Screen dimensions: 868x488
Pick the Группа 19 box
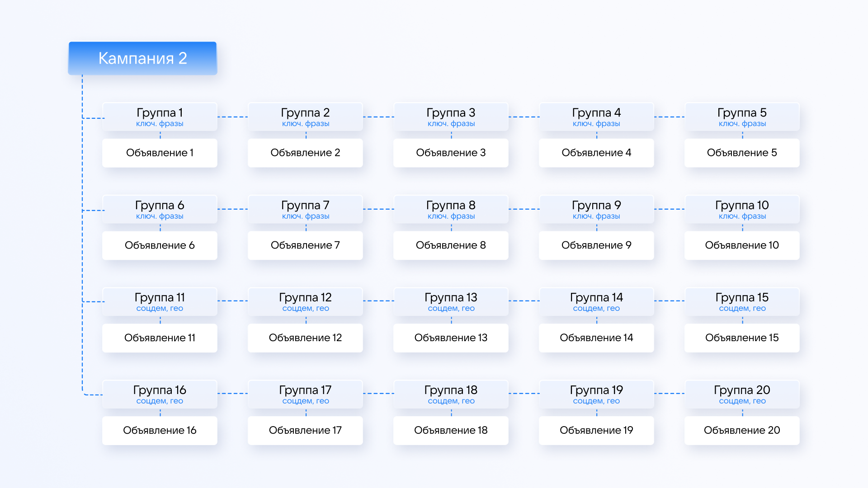coord(596,394)
